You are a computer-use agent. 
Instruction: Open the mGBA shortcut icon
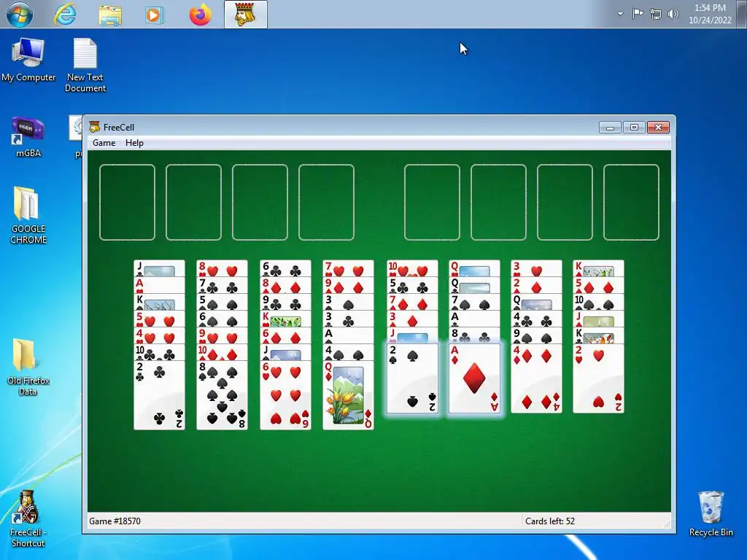pos(28,137)
